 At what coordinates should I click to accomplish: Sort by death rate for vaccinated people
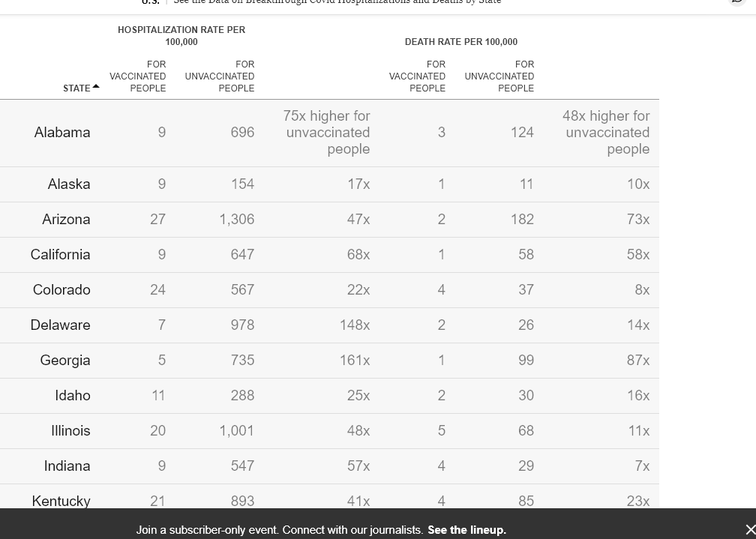(417, 76)
